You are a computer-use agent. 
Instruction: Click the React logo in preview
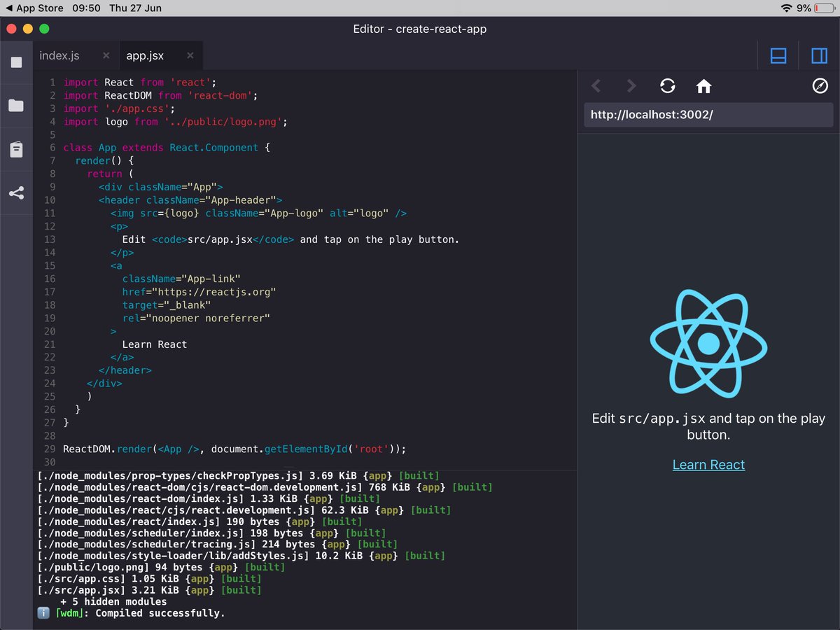point(708,343)
